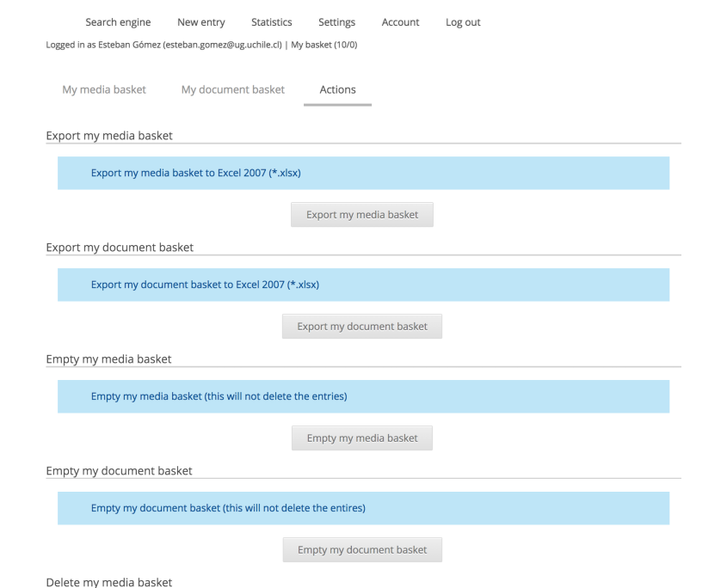The width and height of the screenshot is (727, 588).
Task: Select the Actions tab
Action: [337, 90]
